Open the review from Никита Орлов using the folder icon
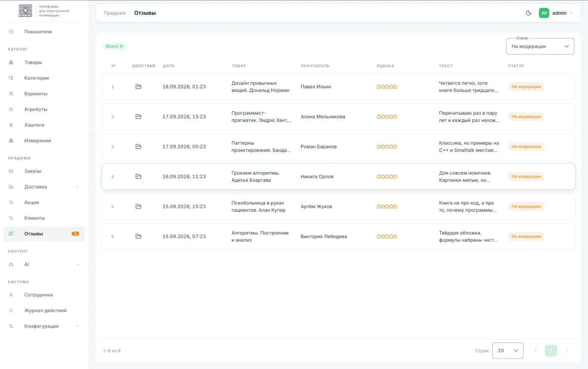The width and height of the screenshot is (588, 369). click(138, 176)
